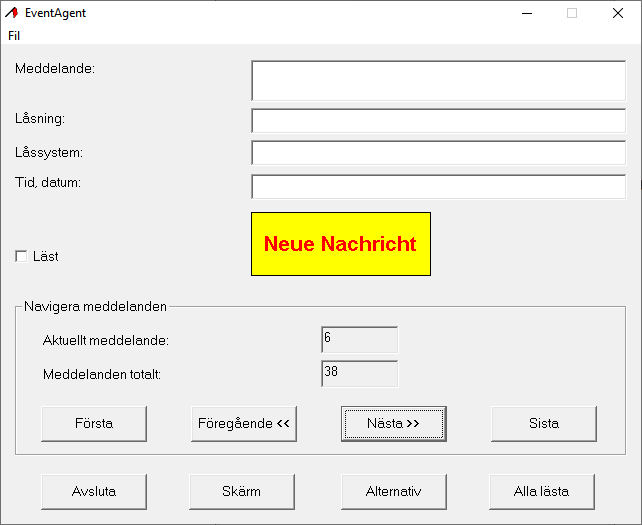
Task: Open the Fil menu
Action: [14, 35]
